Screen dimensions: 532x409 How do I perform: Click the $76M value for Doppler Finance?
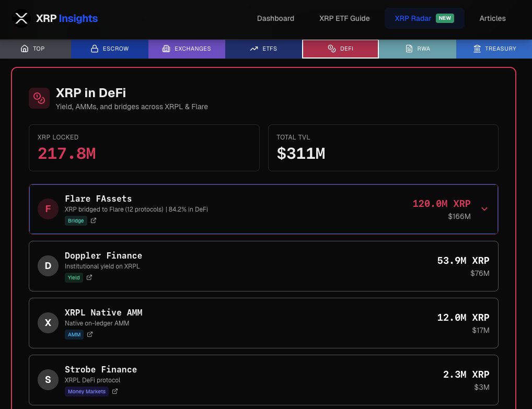point(480,273)
